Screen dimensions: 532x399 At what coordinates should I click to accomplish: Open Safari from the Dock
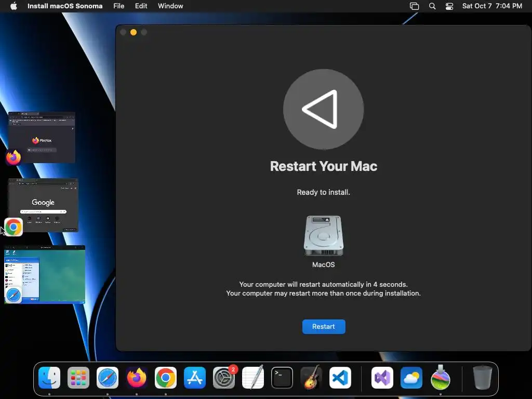coord(108,378)
